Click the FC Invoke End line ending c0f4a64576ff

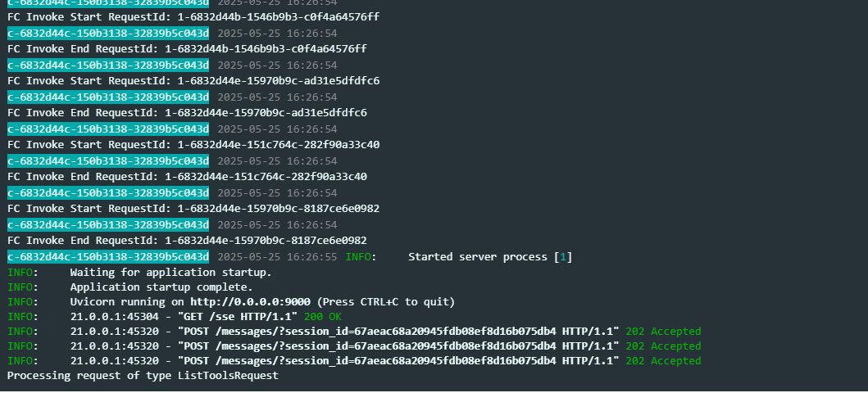click(186, 49)
